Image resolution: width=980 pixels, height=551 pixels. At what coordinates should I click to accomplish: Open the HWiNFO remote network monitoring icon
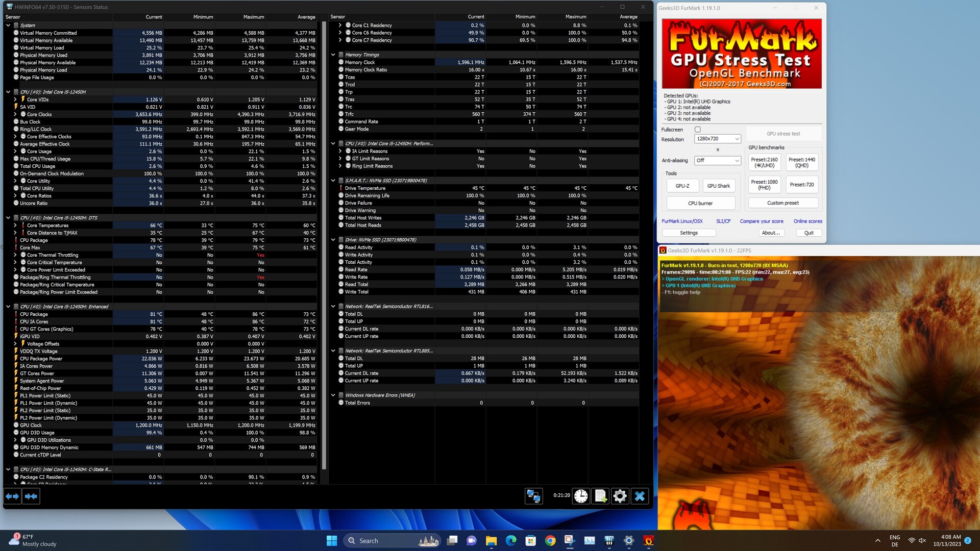pyautogui.click(x=533, y=496)
